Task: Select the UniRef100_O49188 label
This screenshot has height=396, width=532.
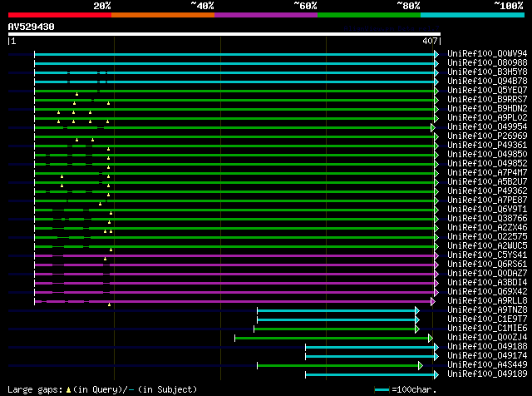Action: click(x=487, y=347)
